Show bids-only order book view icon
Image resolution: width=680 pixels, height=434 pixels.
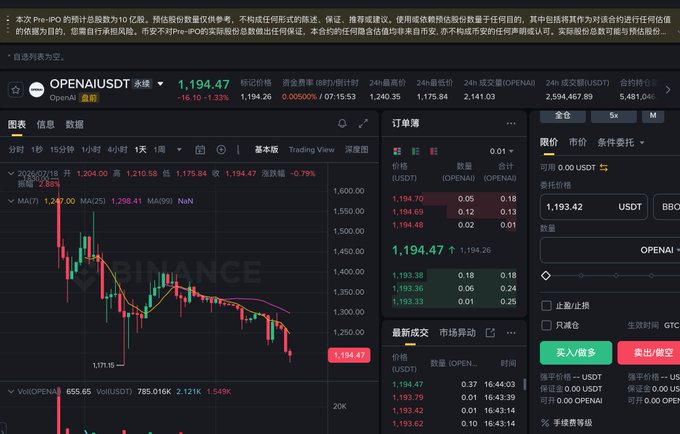(x=415, y=151)
